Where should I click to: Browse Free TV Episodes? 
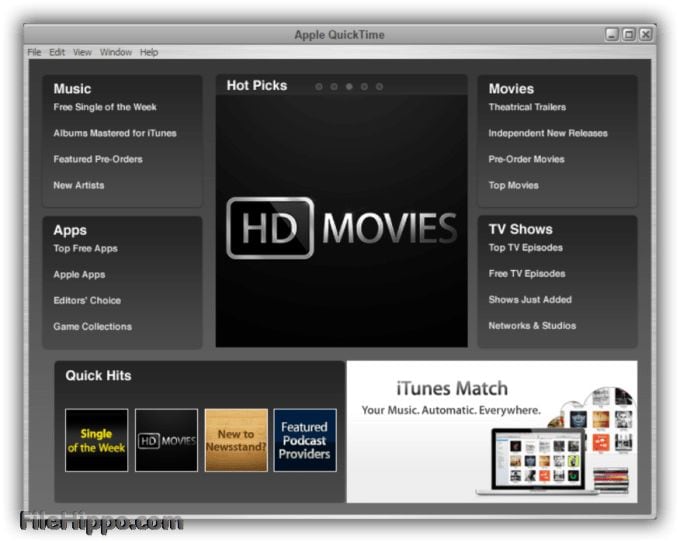tap(527, 274)
